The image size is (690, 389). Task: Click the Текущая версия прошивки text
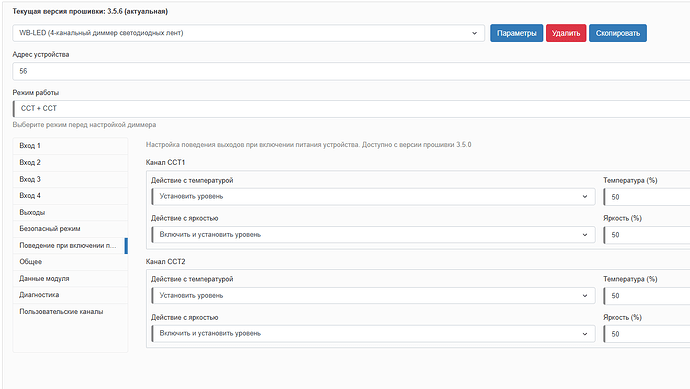[90, 11]
